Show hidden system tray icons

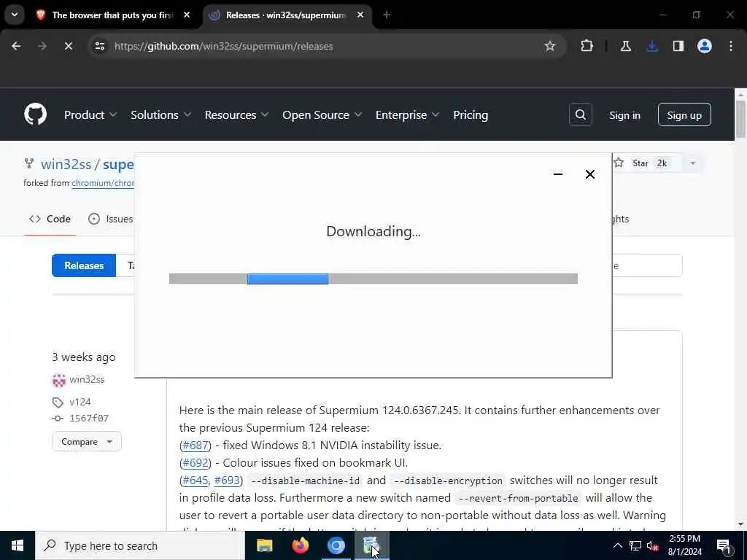tap(617, 545)
